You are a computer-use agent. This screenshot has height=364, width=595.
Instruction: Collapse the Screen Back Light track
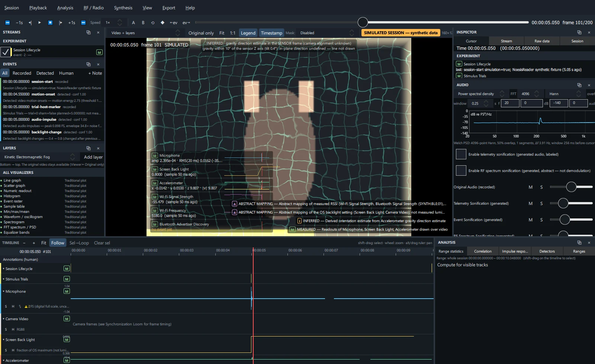pos(4,340)
